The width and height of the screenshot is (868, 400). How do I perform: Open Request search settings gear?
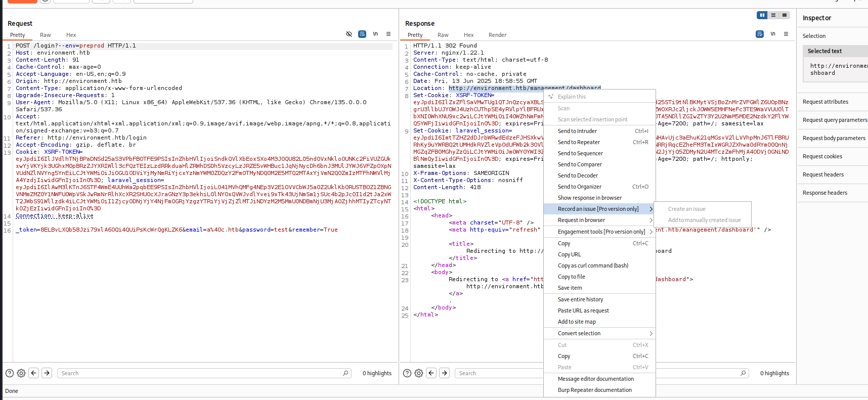tap(21, 373)
